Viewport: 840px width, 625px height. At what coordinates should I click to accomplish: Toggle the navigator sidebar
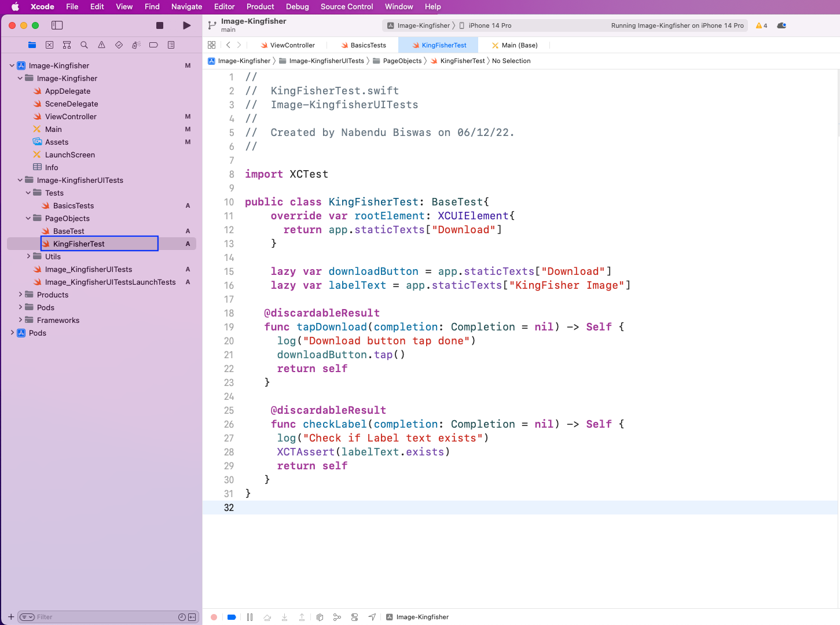(x=57, y=25)
